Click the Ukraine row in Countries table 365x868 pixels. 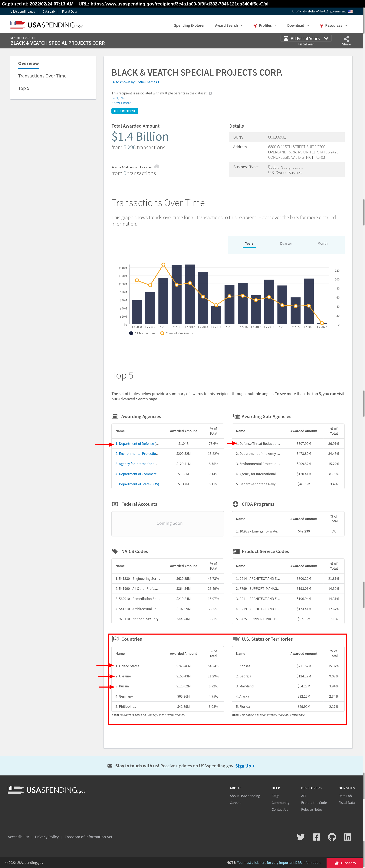pyautogui.click(x=167, y=676)
